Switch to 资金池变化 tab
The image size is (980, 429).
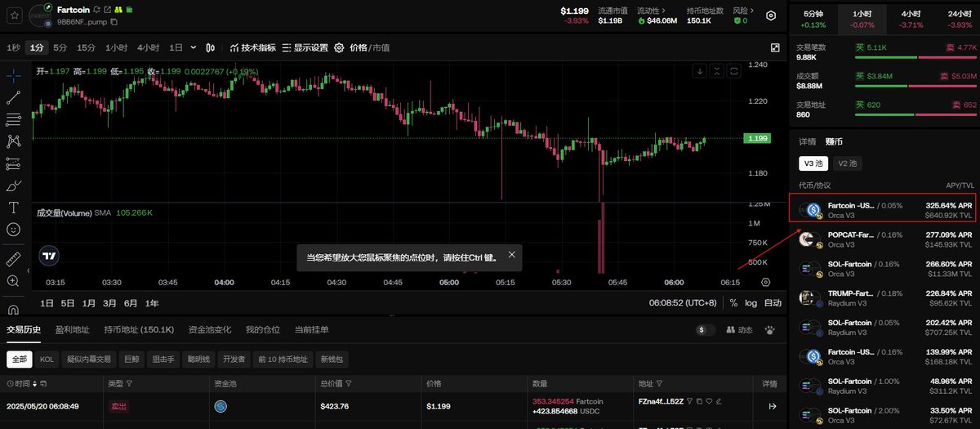point(210,330)
